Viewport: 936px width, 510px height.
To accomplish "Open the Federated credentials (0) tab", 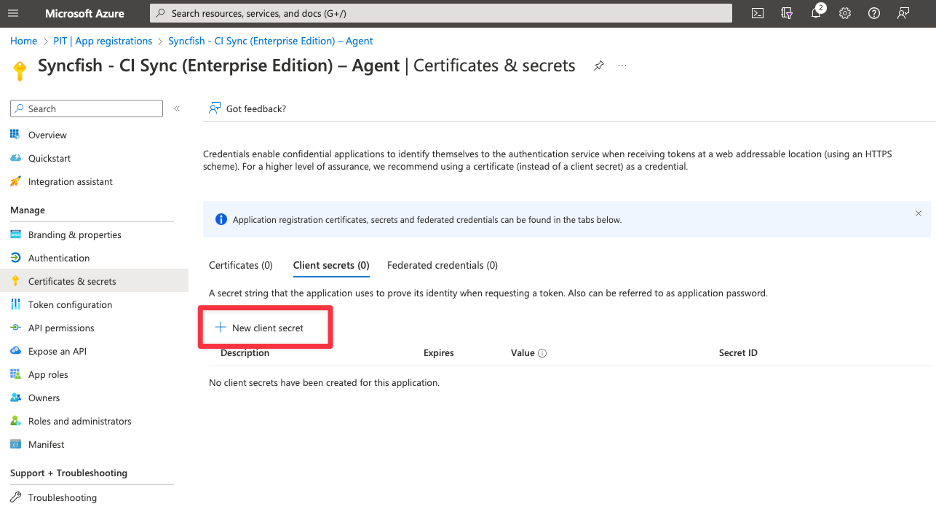I will click(x=442, y=265).
